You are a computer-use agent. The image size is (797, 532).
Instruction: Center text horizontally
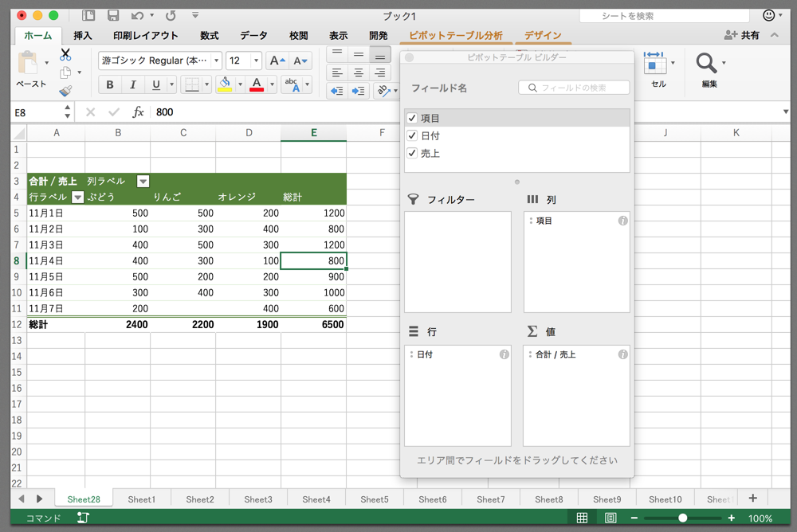tap(359, 72)
